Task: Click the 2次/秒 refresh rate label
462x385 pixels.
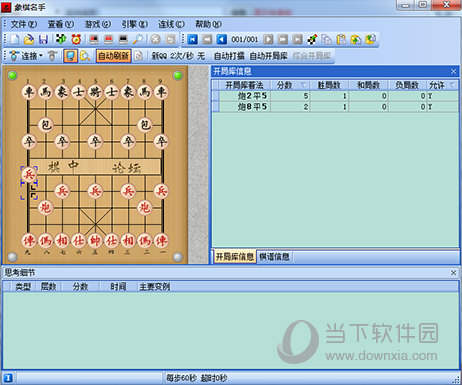Action: tap(182, 56)
